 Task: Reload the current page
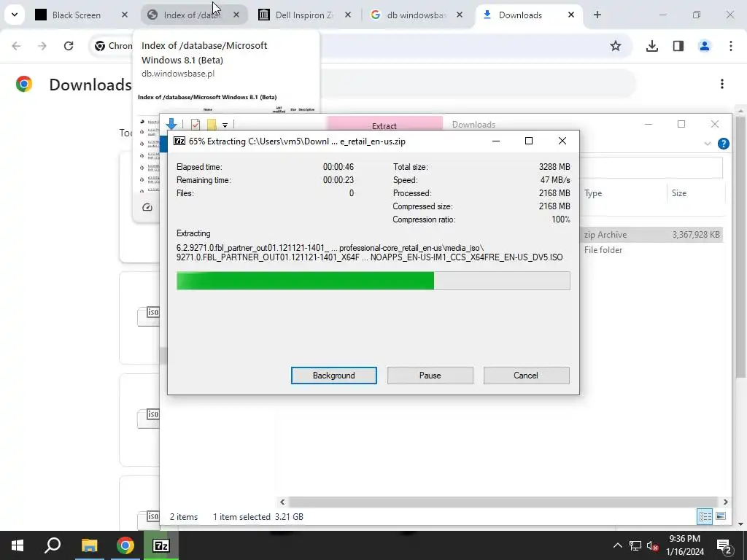point(69,46)
